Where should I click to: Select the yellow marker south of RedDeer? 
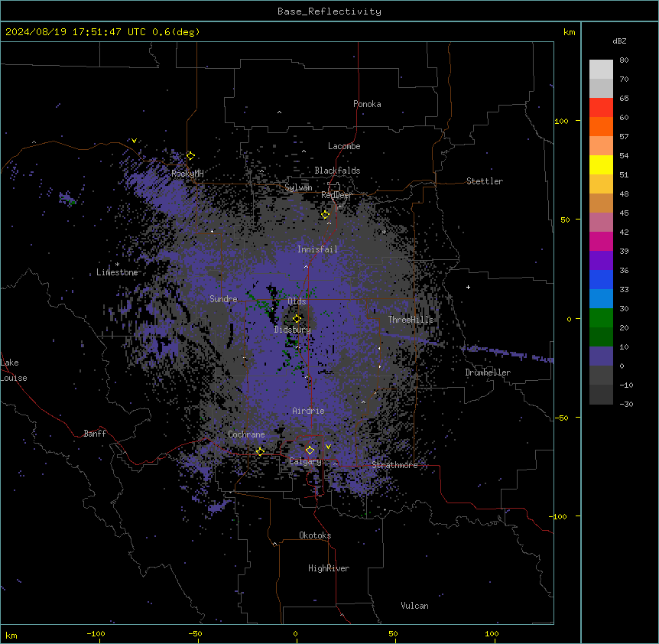326,215
